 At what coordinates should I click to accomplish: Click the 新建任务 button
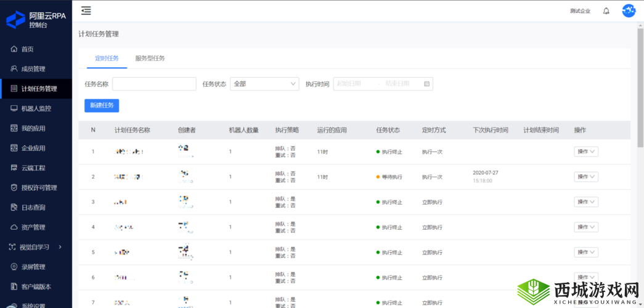(x=102, y=105)
